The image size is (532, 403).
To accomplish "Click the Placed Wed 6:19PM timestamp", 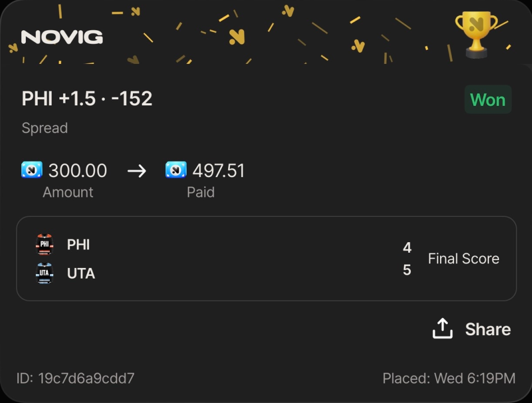I will (448, 378).
